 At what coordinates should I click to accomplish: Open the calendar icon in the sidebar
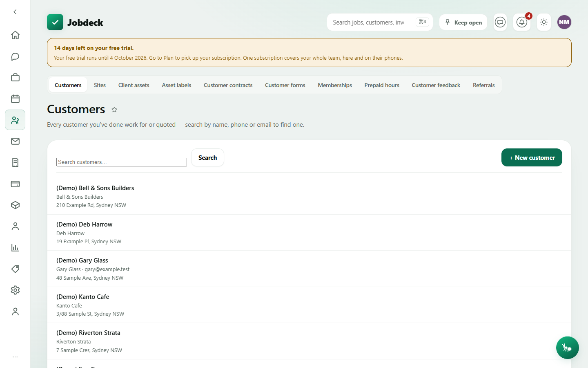coord(15,99)
